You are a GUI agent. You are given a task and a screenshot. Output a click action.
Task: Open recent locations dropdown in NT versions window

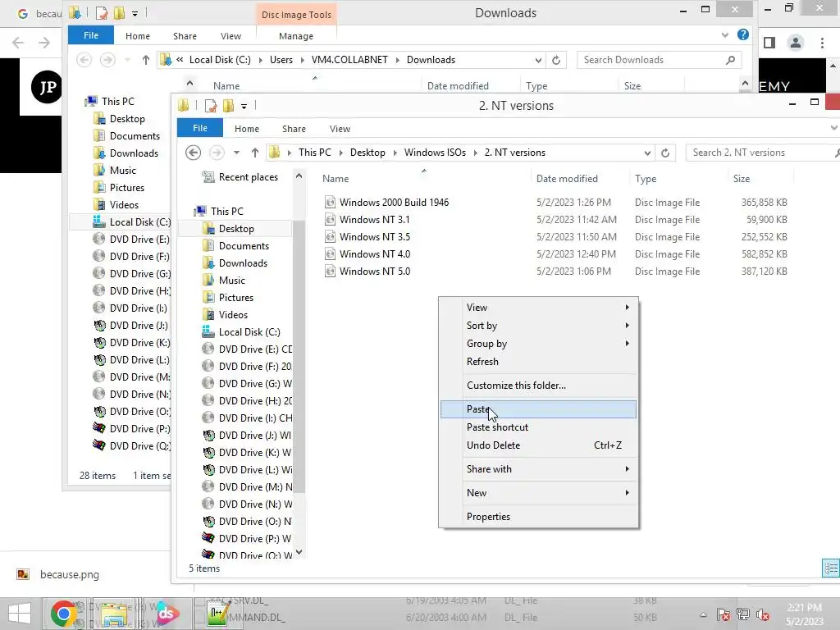pos(236,153)
